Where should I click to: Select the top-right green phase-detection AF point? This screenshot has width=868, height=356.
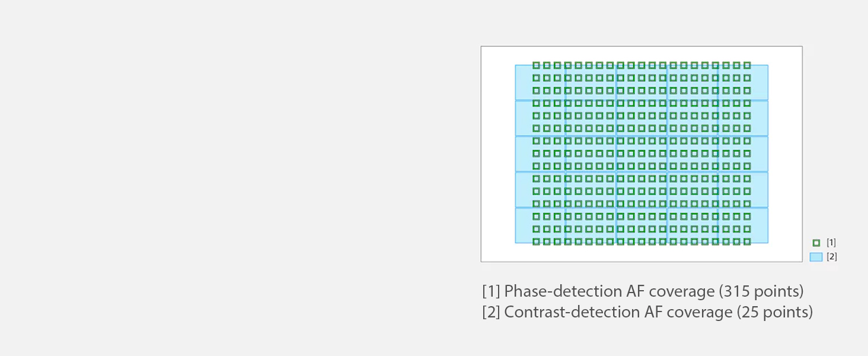pos(747,65)
